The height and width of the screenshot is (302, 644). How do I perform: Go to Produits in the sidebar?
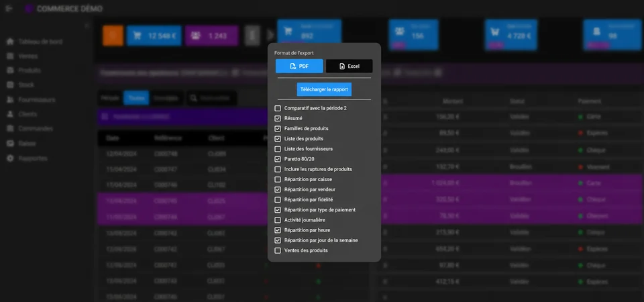[x=29, y=70]
